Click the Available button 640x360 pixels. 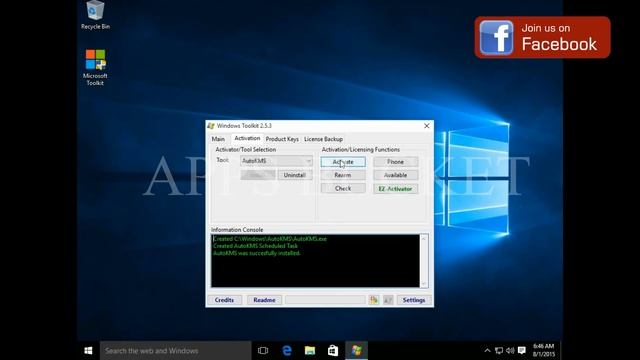point(396,175)
